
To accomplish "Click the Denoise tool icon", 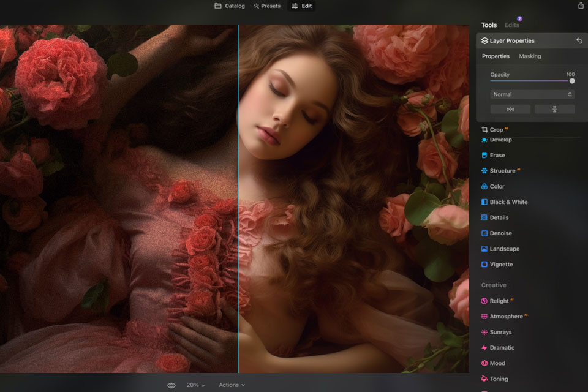I will tap(484, 233).
